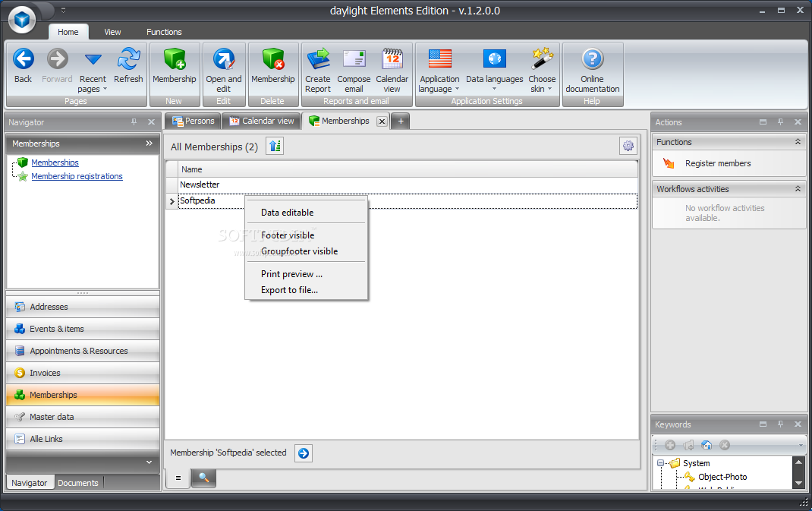Open Membership registrations link

77,176
